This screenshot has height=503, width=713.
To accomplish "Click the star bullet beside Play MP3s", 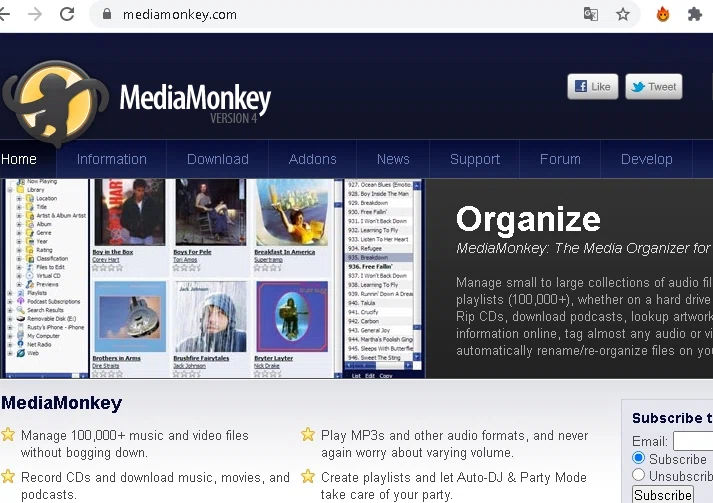I will pyautogui.click(x=308, y=435).
